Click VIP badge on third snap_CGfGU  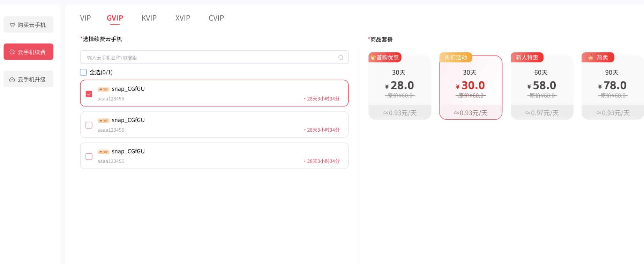[x=103, y=152]
